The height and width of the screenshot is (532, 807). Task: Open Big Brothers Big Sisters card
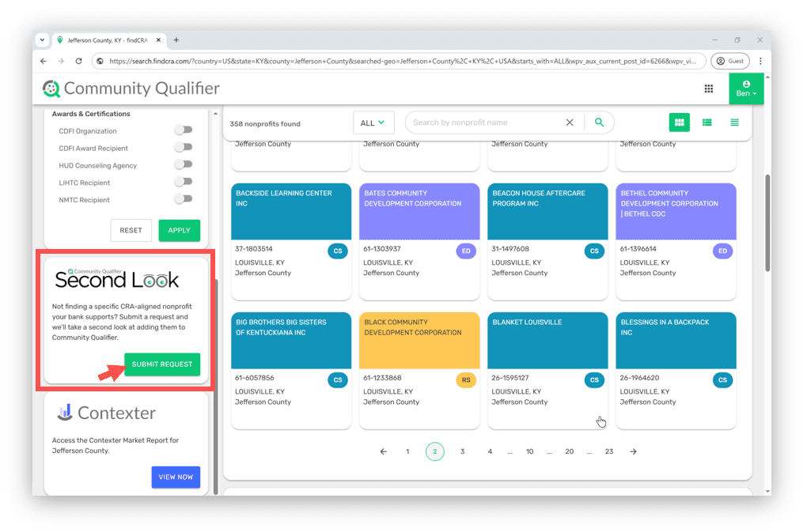click(x=291, y=371)
